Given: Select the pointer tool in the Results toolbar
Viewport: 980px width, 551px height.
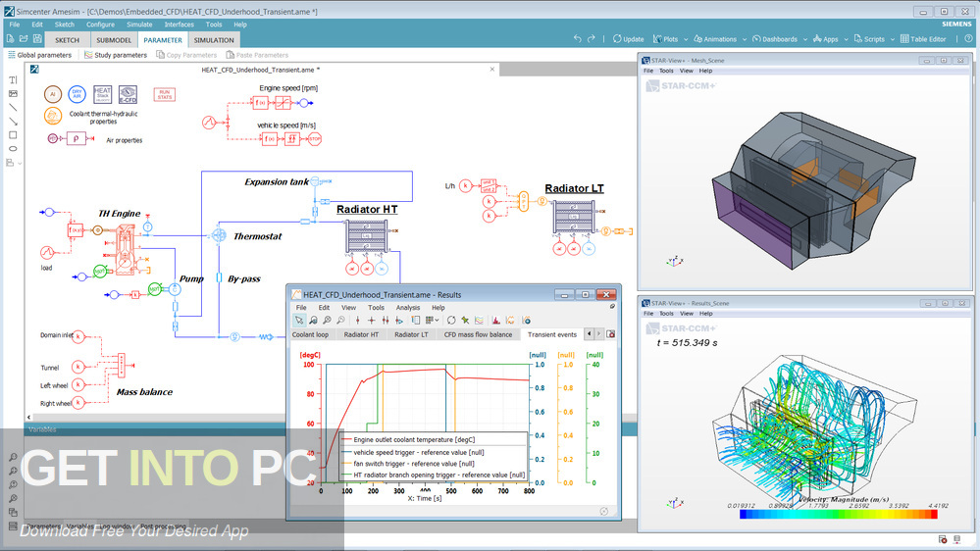Looking at the screenshot, I should tap(299, 320).
